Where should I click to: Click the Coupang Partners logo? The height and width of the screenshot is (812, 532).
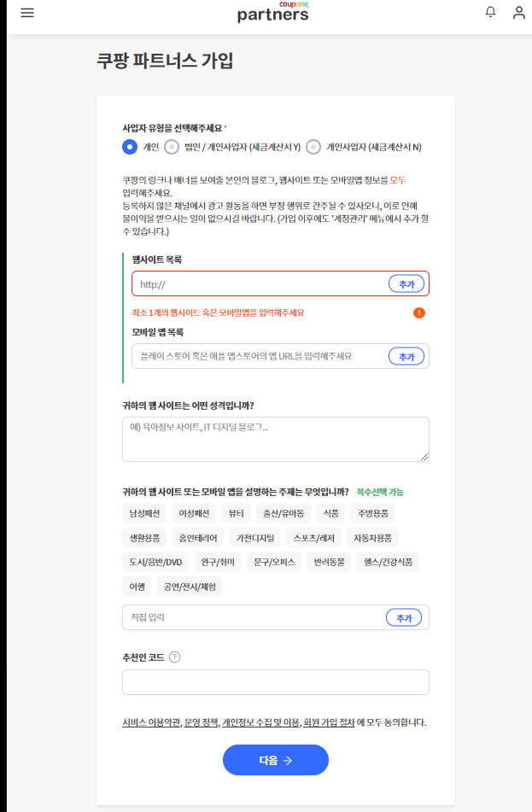click(x=273, y=12)
